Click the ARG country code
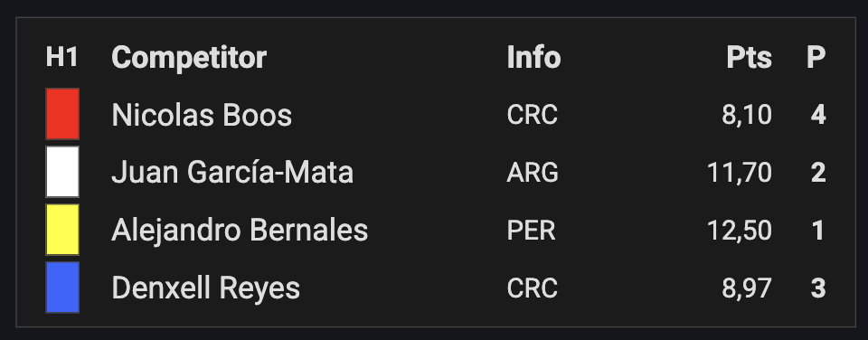The height and width of the screenshot is (340, 868). tap(533, 173)
